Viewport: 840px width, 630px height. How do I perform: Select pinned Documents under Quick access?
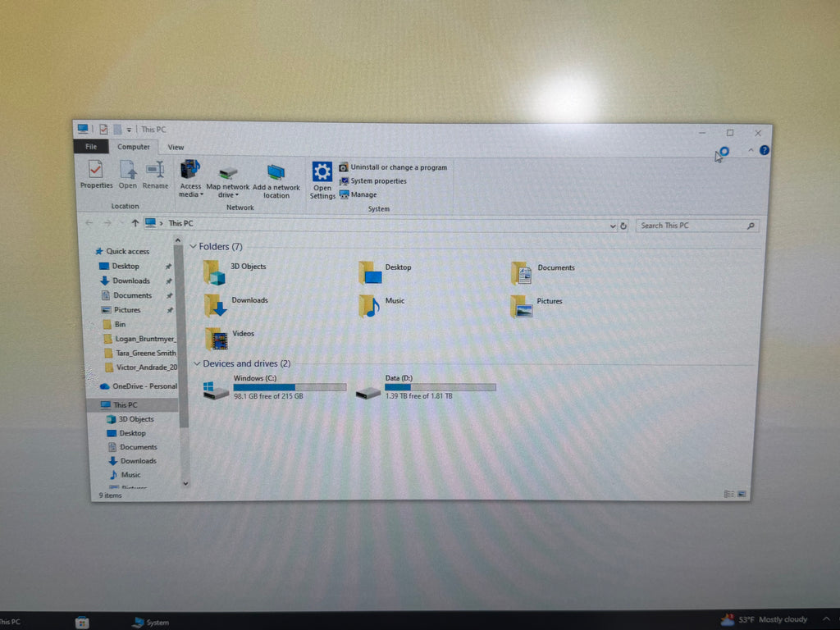tap(126, 295)
